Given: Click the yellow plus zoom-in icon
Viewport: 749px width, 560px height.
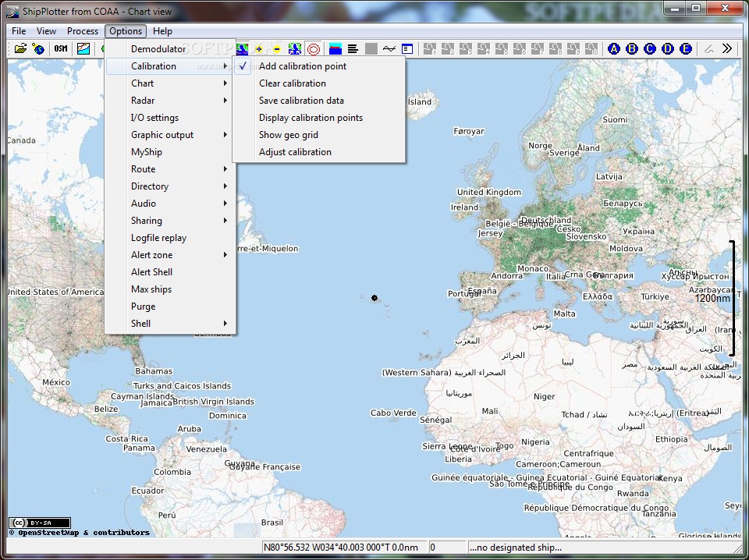Looking at the screenshot, I should click(x=259, y=48).
